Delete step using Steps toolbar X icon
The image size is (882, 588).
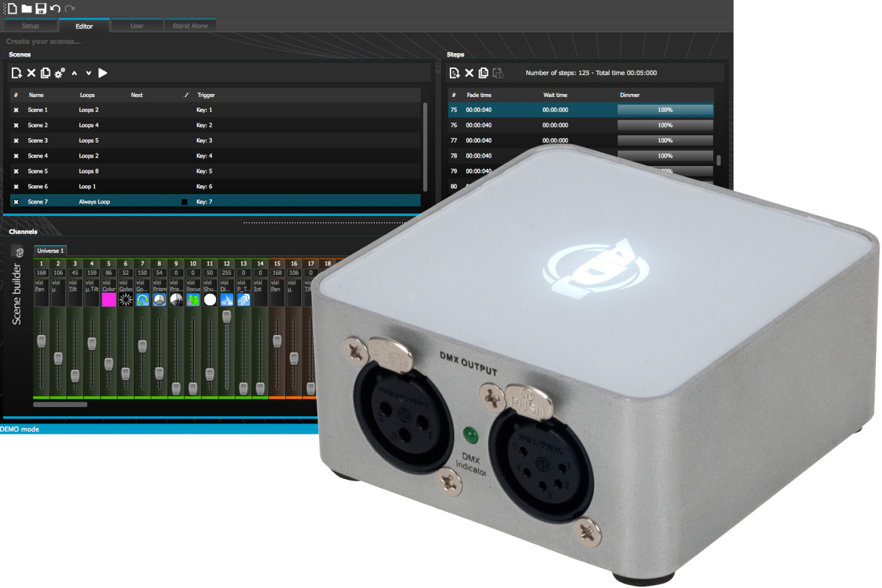469,73
